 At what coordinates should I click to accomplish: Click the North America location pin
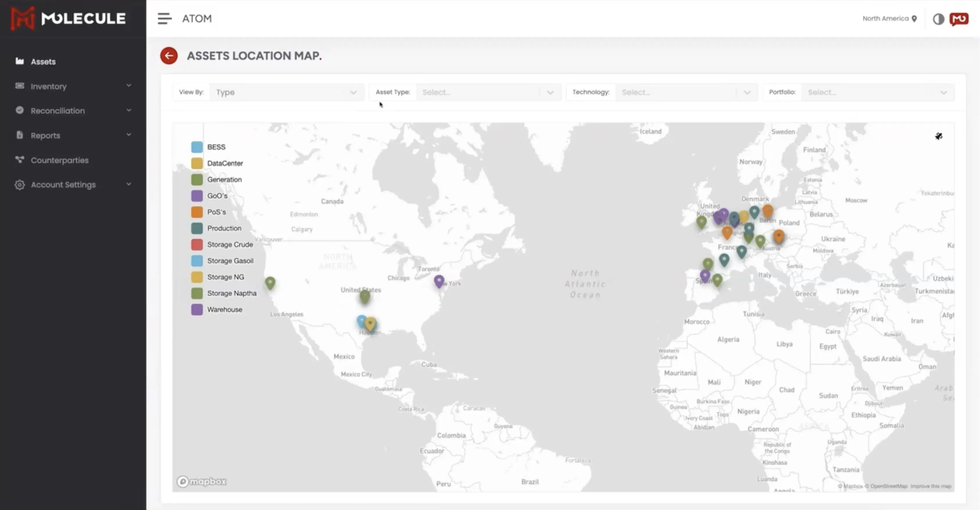click(914, 19)
